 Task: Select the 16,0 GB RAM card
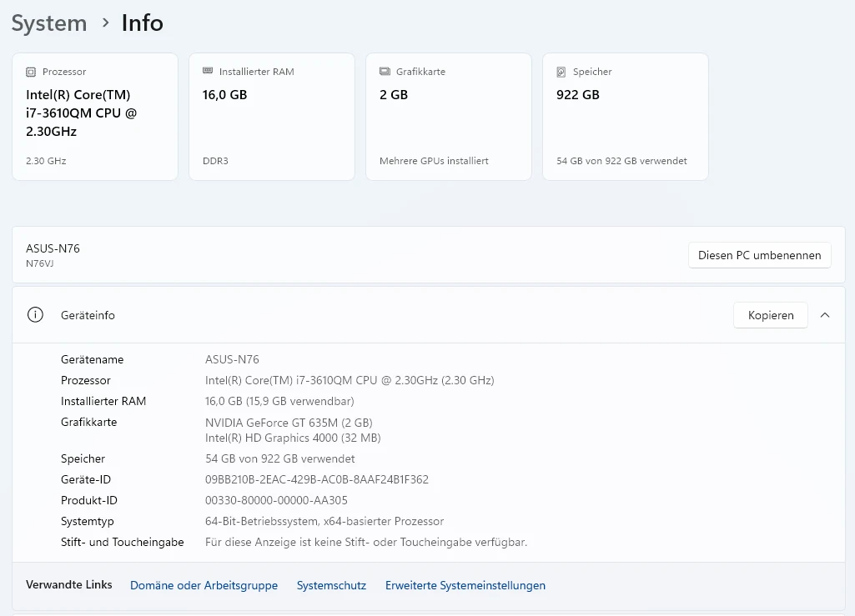(x=272, y=117)
